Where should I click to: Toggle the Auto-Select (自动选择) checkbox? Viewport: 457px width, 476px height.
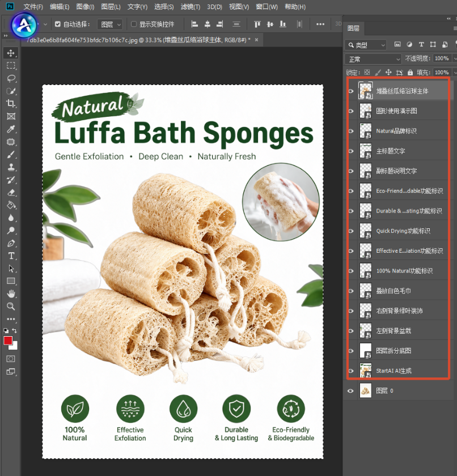click(x=58, y=24)
